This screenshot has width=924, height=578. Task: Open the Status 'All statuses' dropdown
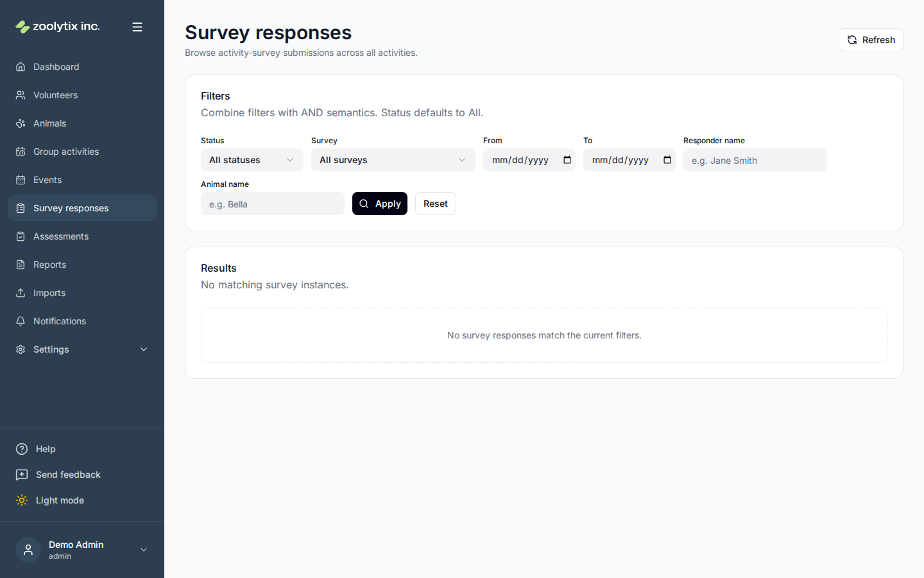[x=252, y=160]
